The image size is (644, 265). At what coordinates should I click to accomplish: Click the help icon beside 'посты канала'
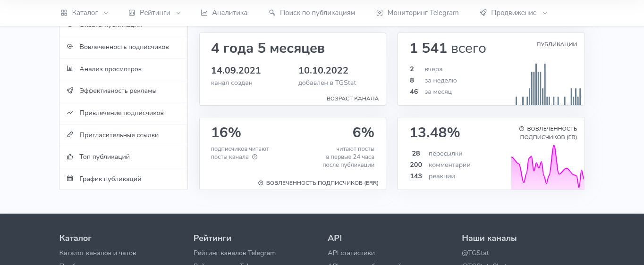254,157
